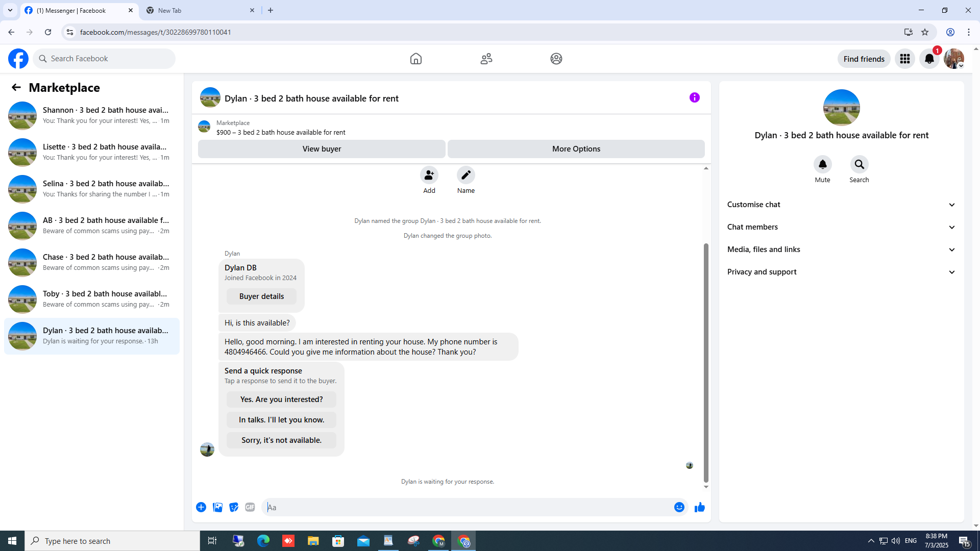Send quick reply "Yes. Are you interested?"

(x=281, y=399)
